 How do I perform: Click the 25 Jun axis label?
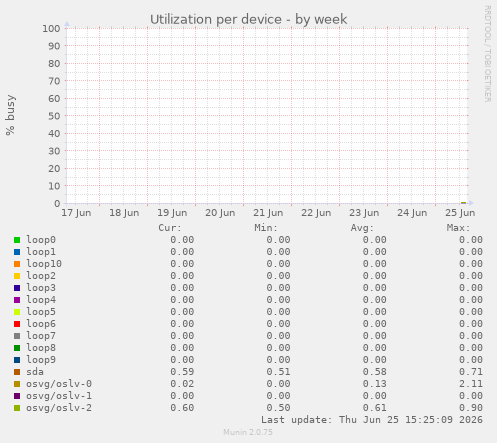click(x=460, y=213)
